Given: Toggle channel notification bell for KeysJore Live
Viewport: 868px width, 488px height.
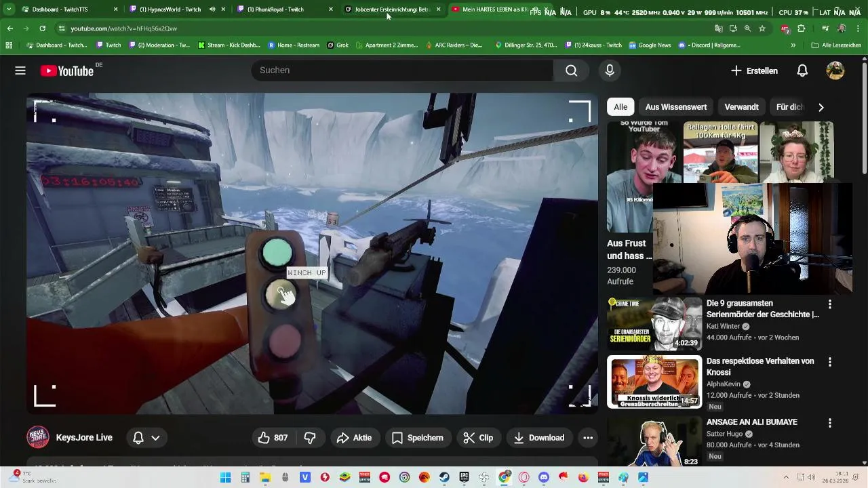Looking at the screenshot, I should coord(138,438).
